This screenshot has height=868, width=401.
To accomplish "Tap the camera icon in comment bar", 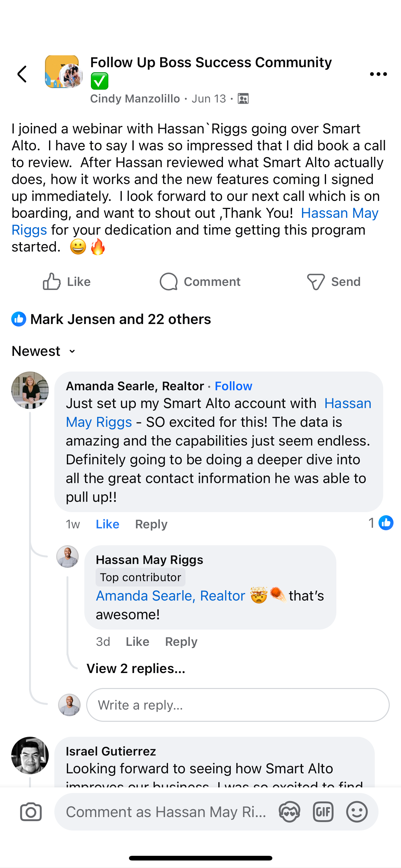I will pos(31,812).
